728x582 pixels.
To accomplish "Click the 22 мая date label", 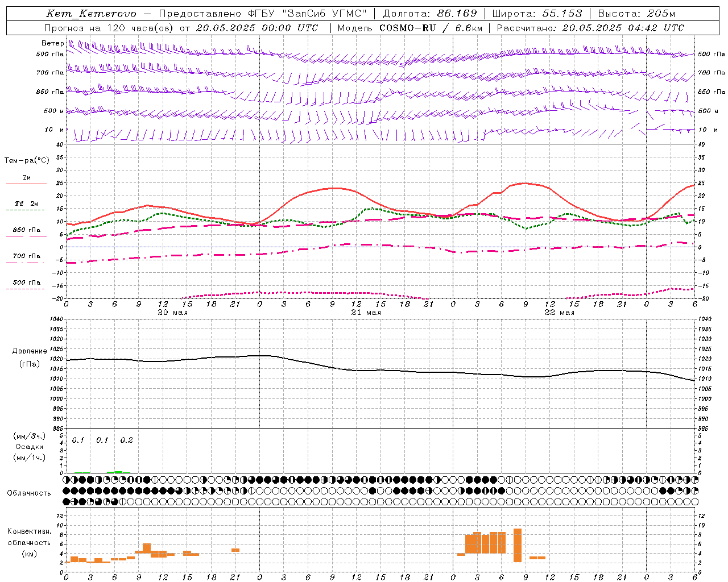I will click(x=560, y=313).
